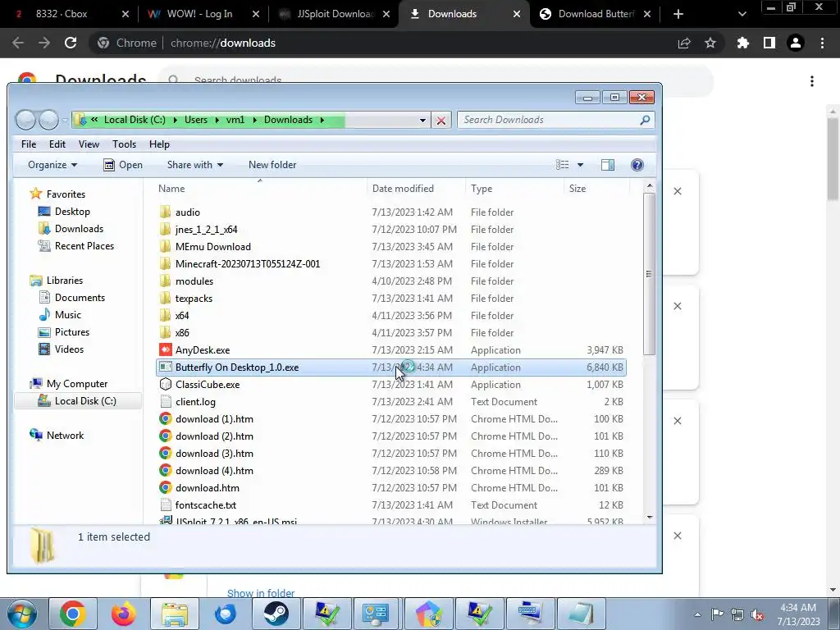Viewport: 840px width, 630px height.
Task: Open the File menu in Explorer
Action: click(x=29, y=144)
